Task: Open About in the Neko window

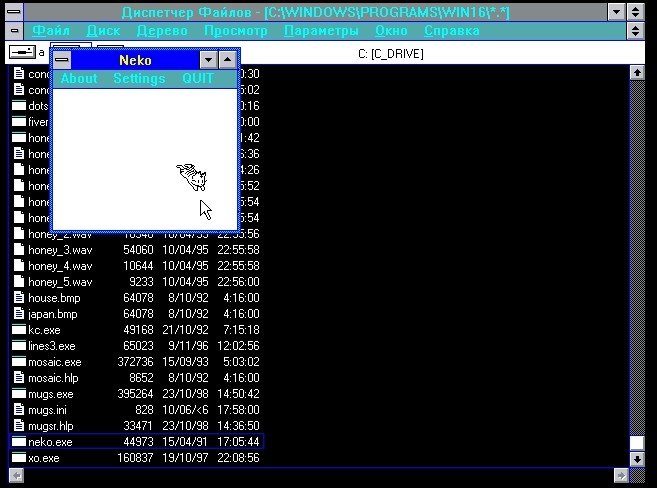Action: 79,78
